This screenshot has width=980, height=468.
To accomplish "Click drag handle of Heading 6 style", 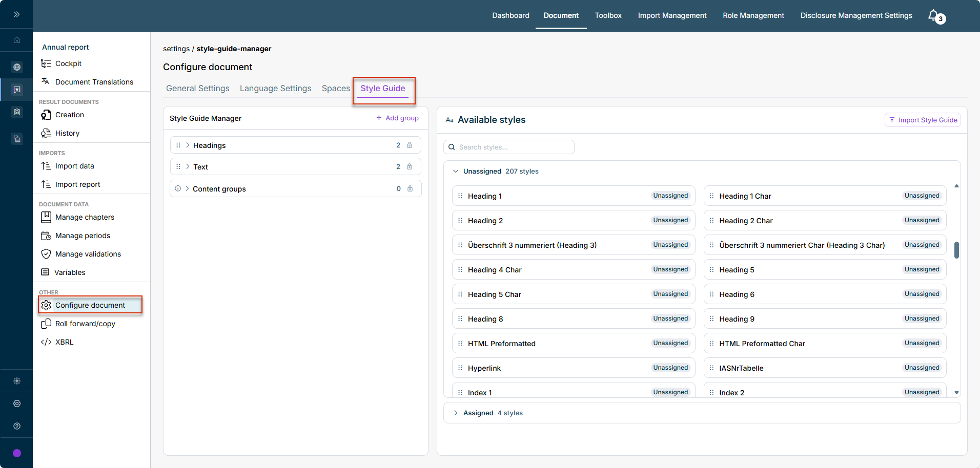I will point(711,294).
